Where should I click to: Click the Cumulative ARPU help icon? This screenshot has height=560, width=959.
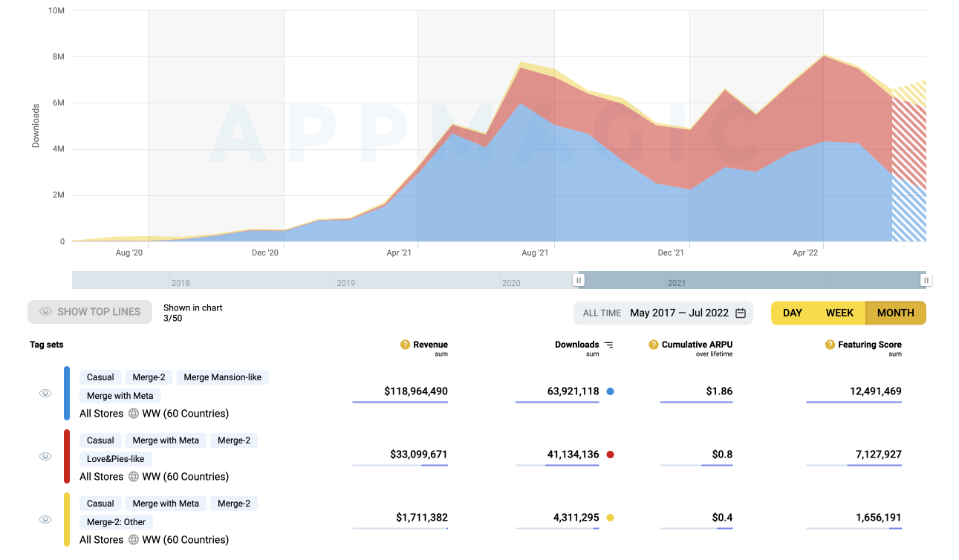tap(654, 345)
